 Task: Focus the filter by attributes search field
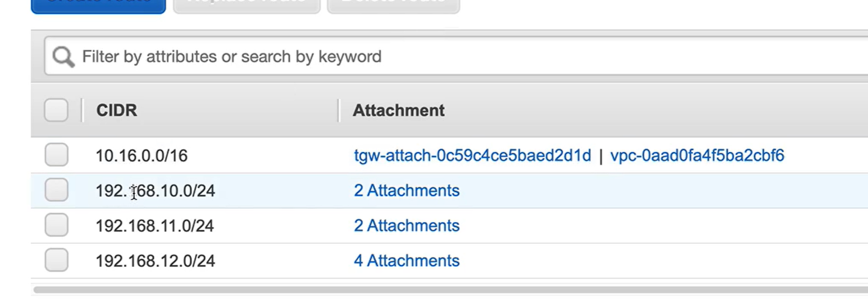coord(456,56)
